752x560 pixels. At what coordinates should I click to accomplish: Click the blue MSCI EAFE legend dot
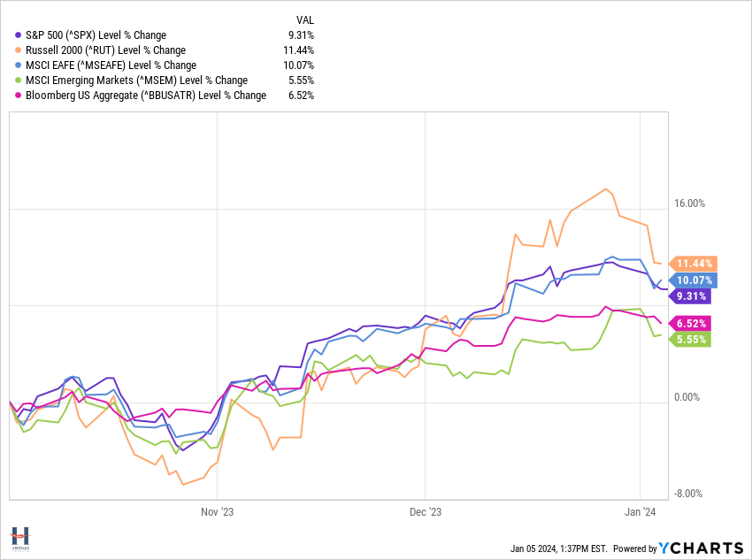[x=19, y=65]
